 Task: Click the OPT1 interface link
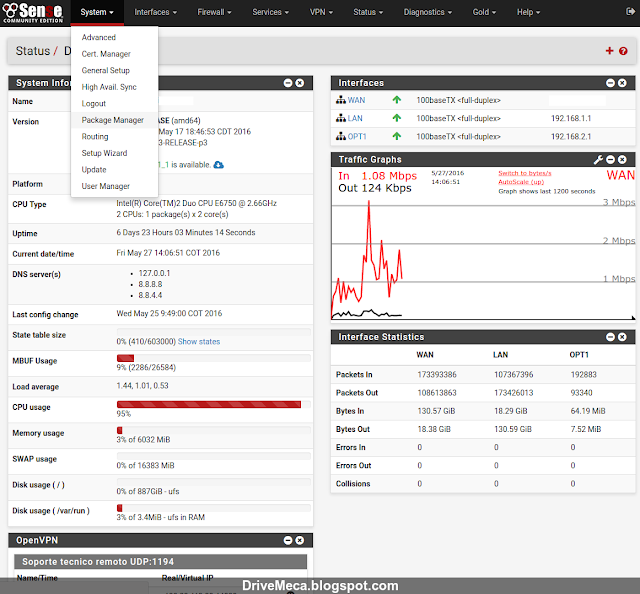357,136
